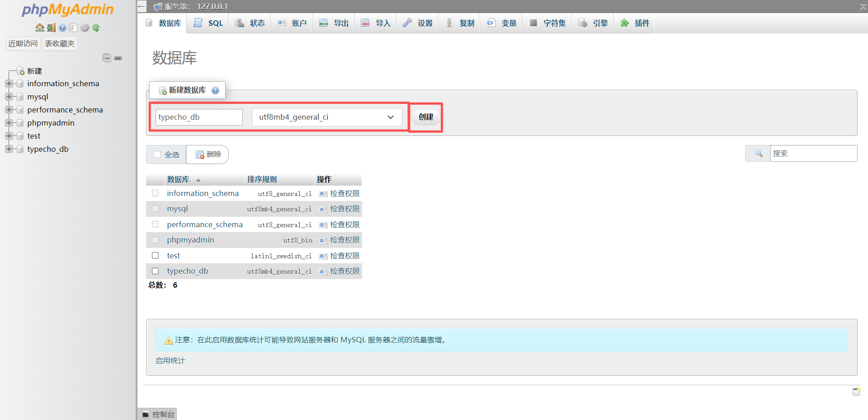Click the warning triangle icon
The image size is (868, 420).
169,340
